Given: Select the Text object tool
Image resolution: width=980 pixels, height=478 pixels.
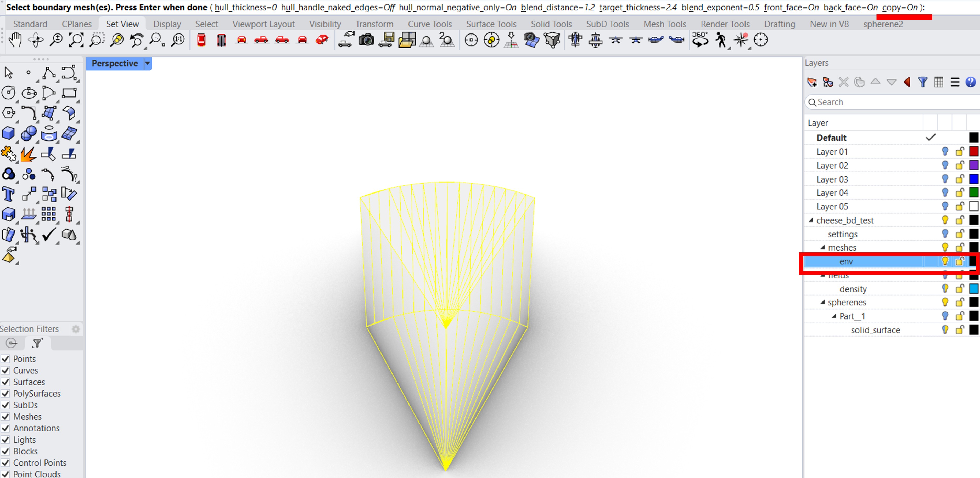Looking at the screenshot, I should click(x=8, y=194).
